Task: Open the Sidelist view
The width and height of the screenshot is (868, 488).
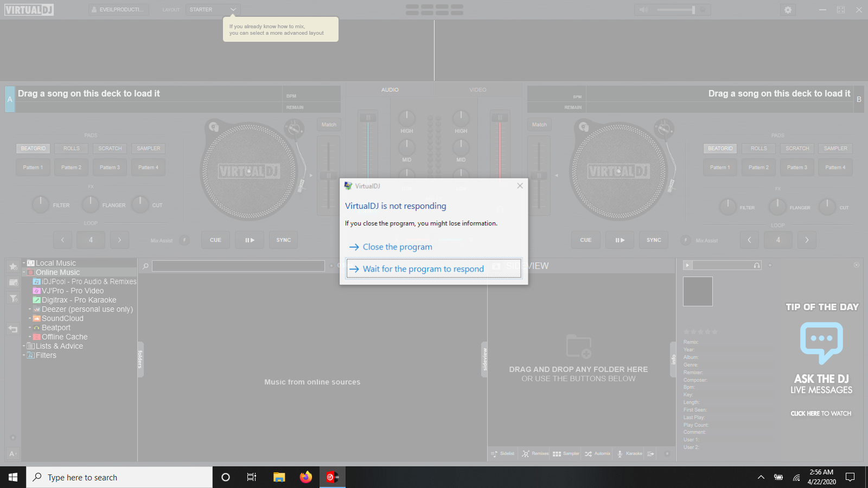Action: tap(503, 454)
